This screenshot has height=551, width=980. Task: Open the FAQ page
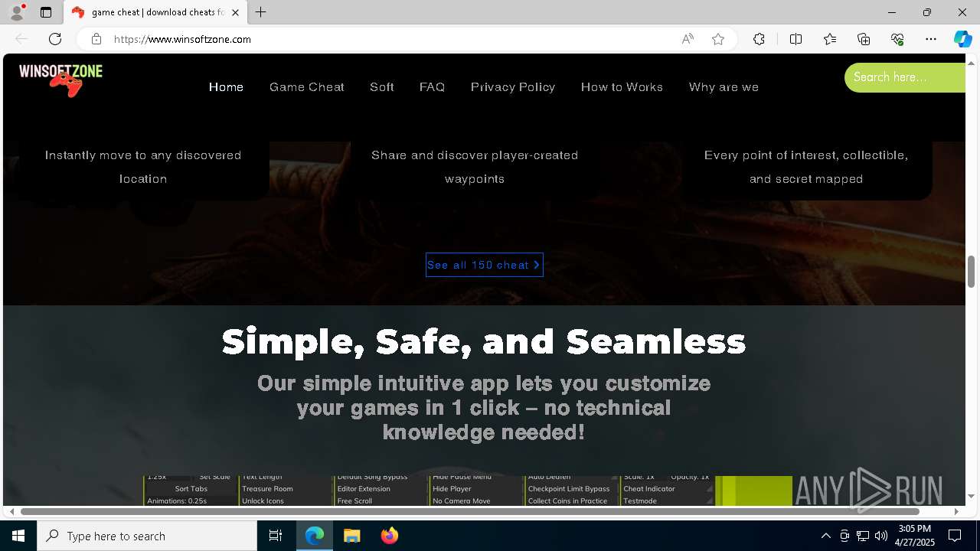432,87
